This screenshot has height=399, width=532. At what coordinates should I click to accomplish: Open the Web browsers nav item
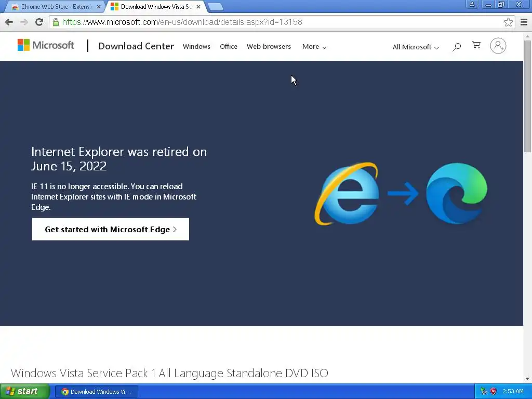269,46
